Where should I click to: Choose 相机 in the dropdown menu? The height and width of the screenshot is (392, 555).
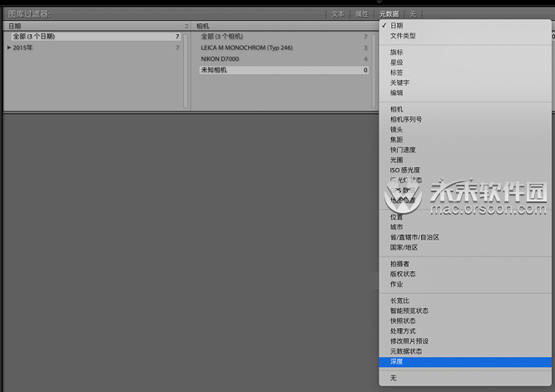click(465, 109)
